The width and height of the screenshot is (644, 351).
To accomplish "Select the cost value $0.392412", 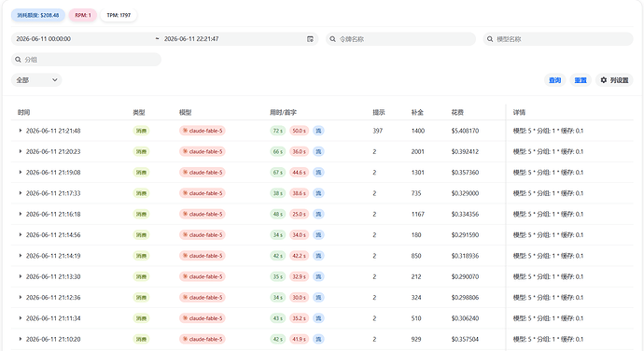I will point(465,151).
